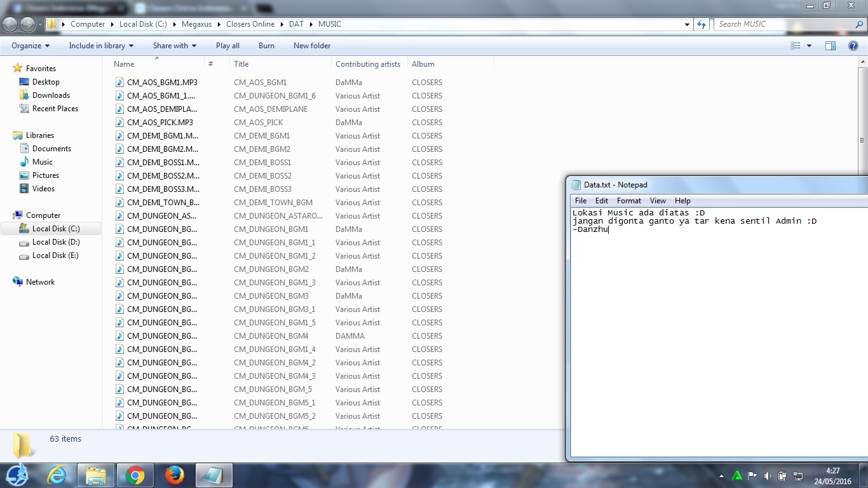The width and height of the screenshot is (868, 488).
Task: Open the recent pages dropdown beside Forward
Action: point(40,24)
